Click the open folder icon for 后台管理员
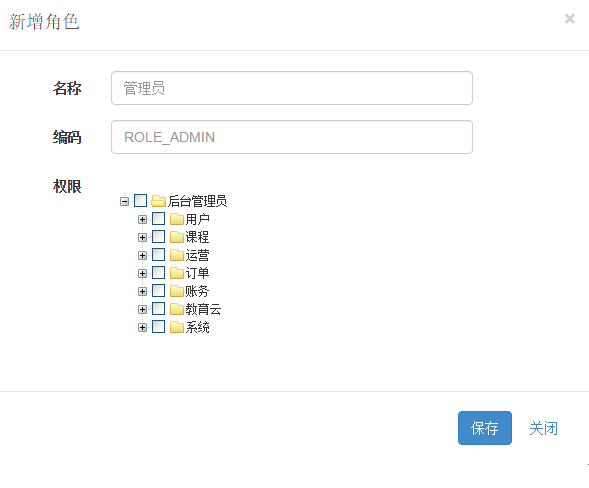The image size is (589, 488). 158,201
